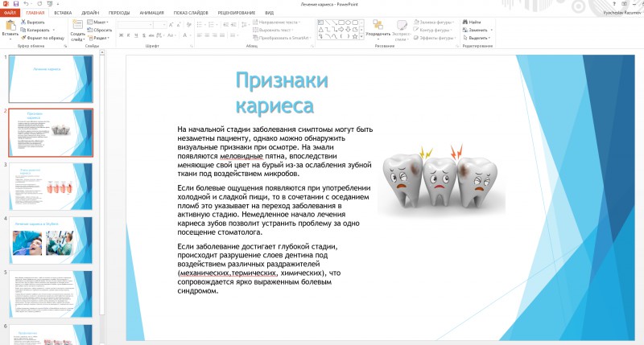Click Convert to SmartArt (Преобразовать в SmartArt)

tap(282, 38)
